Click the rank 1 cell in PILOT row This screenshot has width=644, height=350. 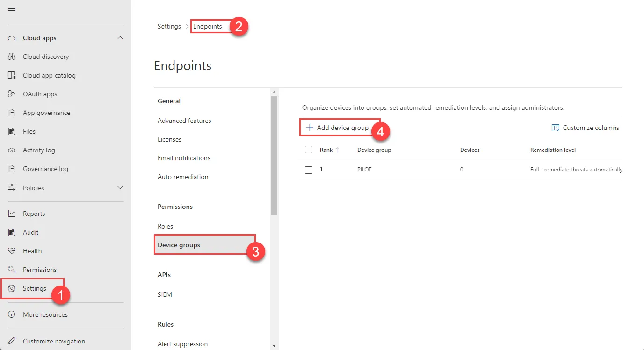pyautogui.click(x=321, y=170)
